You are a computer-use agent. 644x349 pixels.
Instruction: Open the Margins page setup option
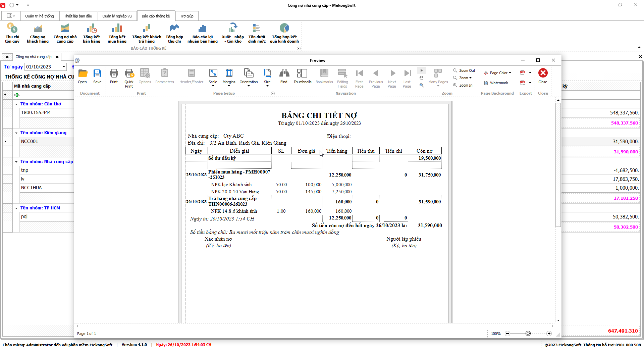pyautogui.click(x=229, y=77)
